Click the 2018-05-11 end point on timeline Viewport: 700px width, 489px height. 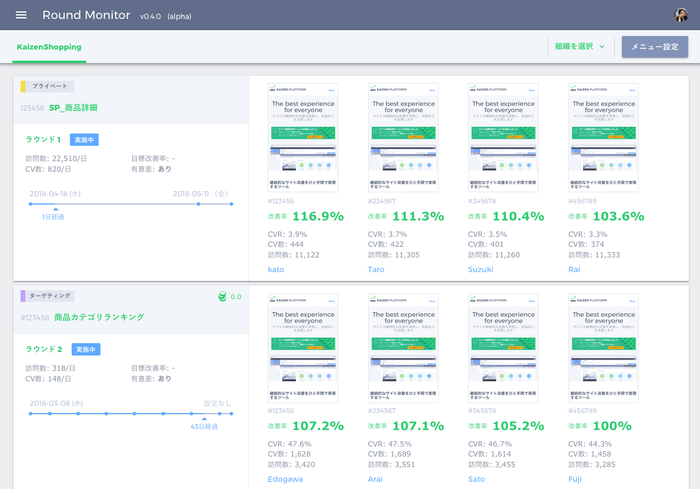231,204
